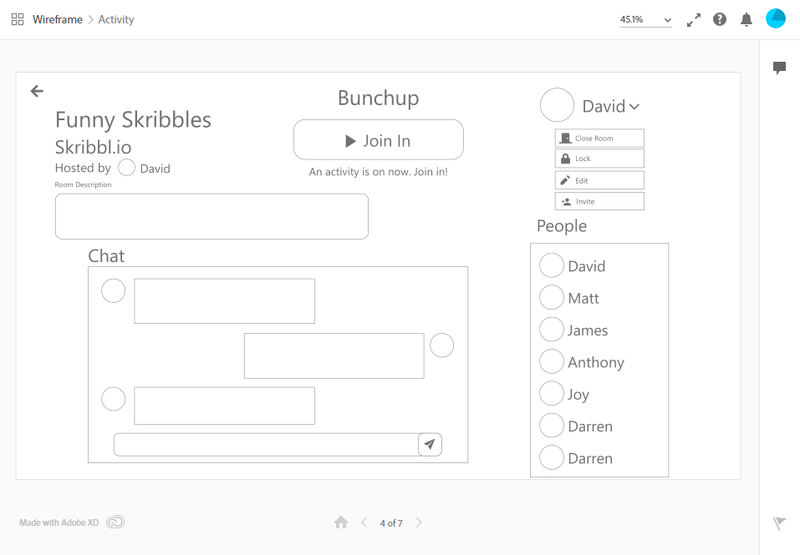800x555 pixels.
Task: Click the back arrow in the wireframe
Action: 37,91
